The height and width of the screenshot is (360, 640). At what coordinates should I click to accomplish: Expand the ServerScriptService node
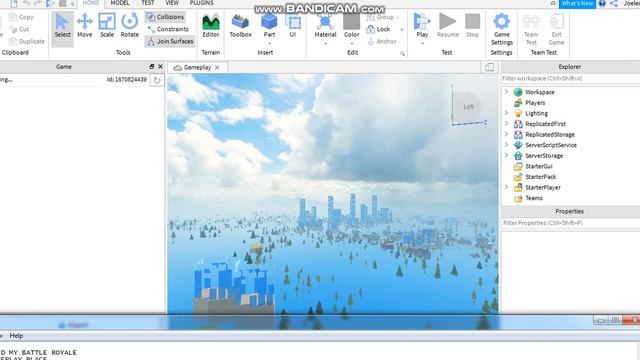(x=507, y=145)
